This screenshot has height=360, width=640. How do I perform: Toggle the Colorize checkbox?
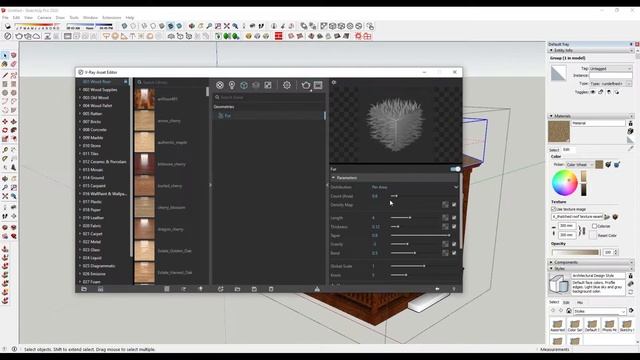pos(594,226)
